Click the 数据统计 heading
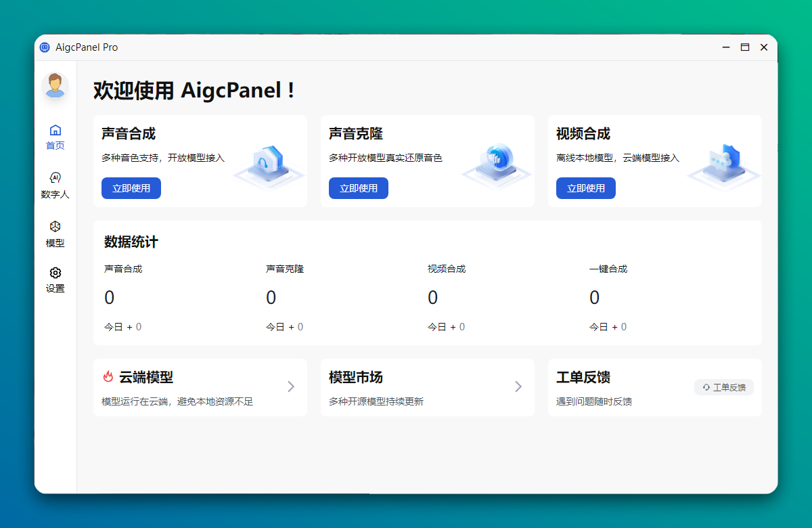Image resolution: width=812 pixels, height=528 pixels. pos(131,242)
